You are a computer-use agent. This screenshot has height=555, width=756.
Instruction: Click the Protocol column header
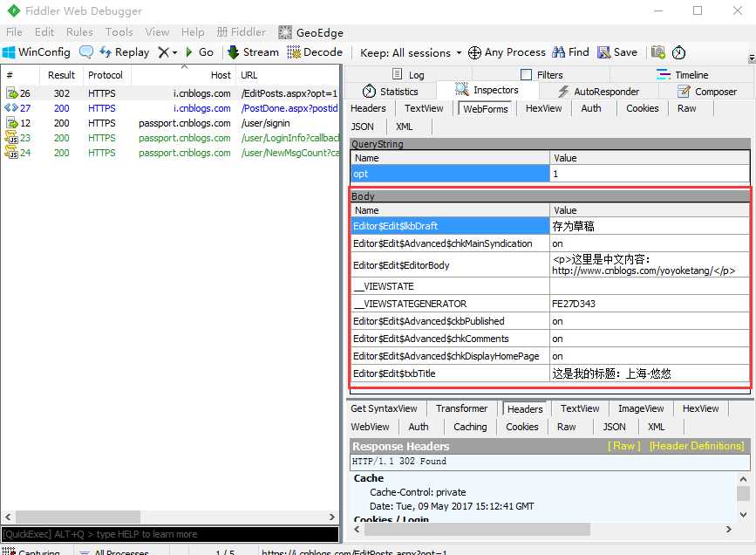106,75
